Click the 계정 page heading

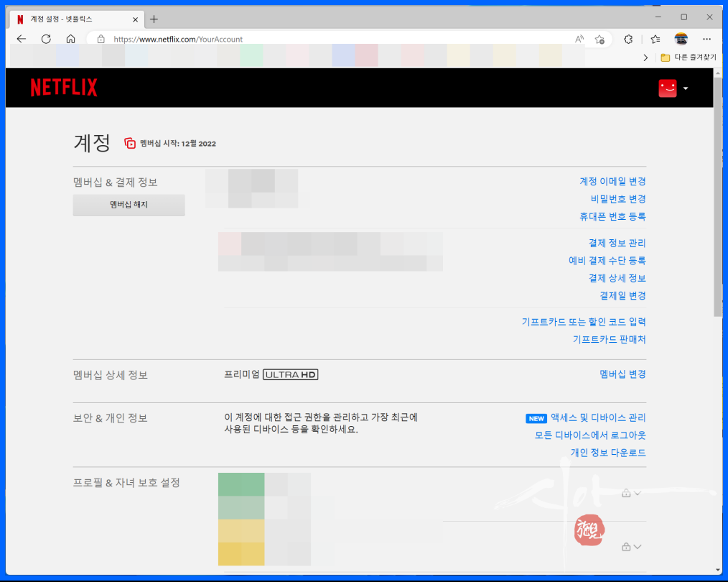(92, 142)
